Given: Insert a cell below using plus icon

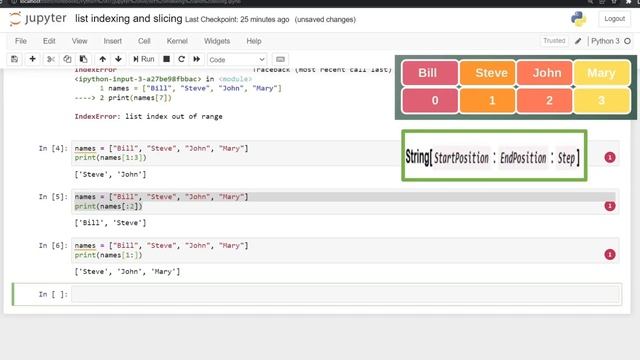Looking at the screenshot, I should pyautogui.click(x=33, y=59).
